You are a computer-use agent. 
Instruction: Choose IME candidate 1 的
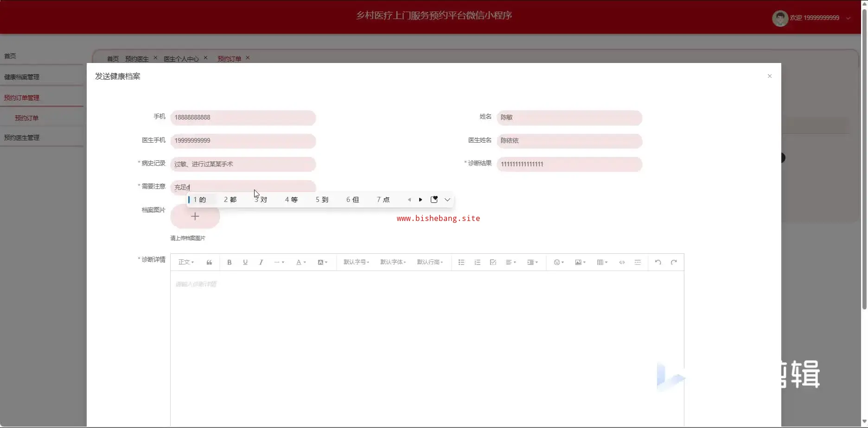[200, 200]
